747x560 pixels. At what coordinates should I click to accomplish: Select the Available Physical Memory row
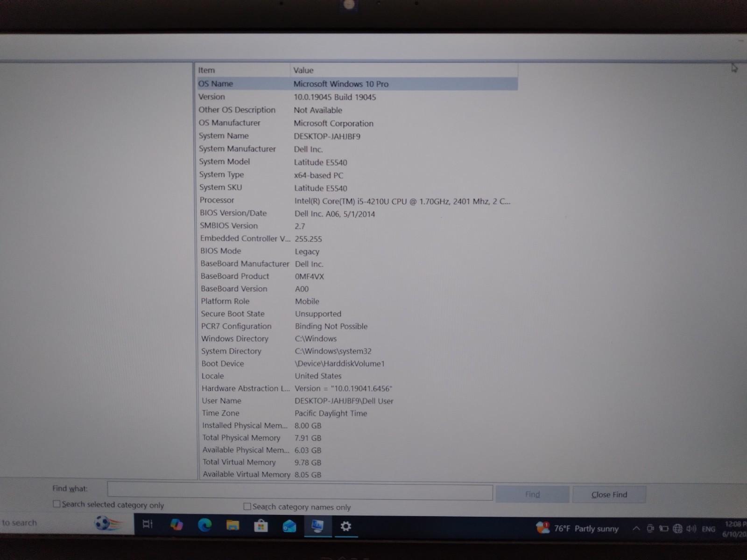pyautogui.click(x=357, y=450)
